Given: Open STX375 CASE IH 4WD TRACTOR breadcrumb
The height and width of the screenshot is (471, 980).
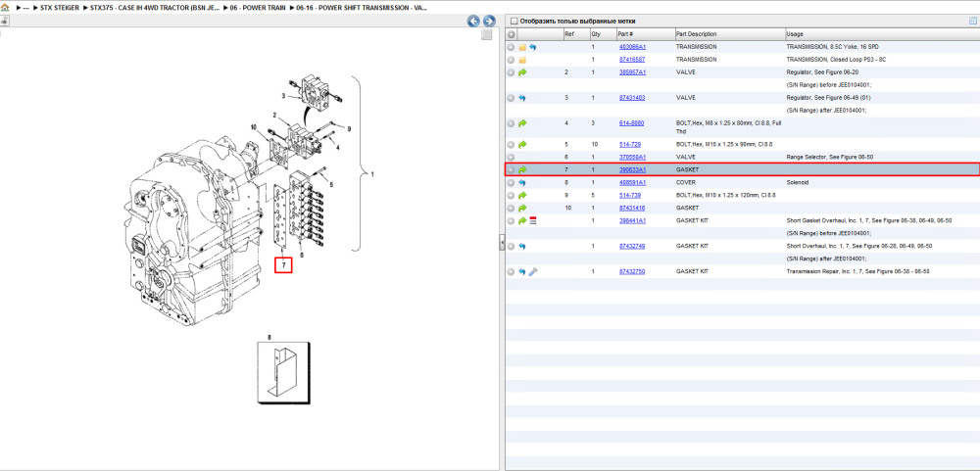Looking at the screenshot, I should click(156, 8).
